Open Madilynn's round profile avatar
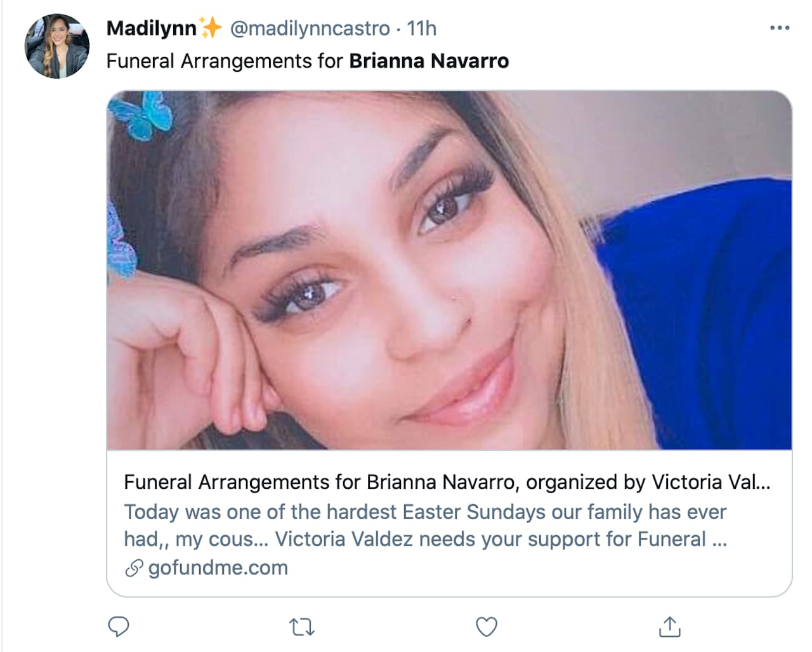This screenshot has width=812, height=652. click(x=56, y=46)
